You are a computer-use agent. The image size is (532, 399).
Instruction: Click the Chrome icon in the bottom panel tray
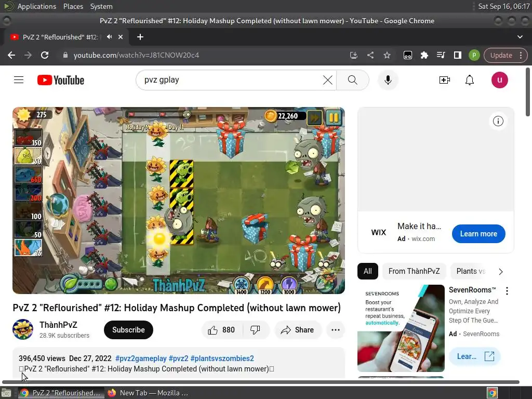tap(492, 393)
